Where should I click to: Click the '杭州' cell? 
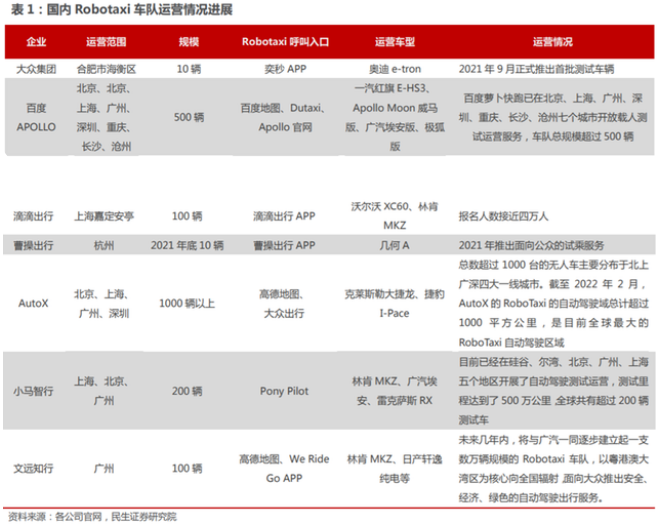104,245
